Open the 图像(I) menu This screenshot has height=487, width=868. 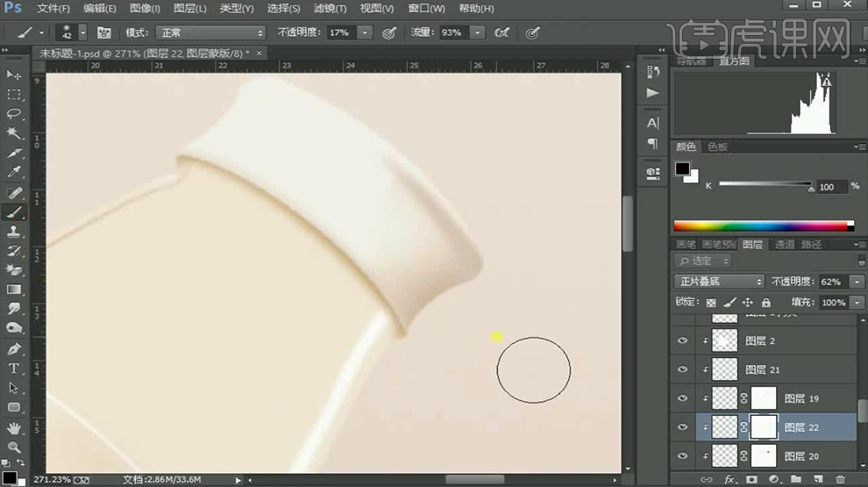click(x=145, y=9)
